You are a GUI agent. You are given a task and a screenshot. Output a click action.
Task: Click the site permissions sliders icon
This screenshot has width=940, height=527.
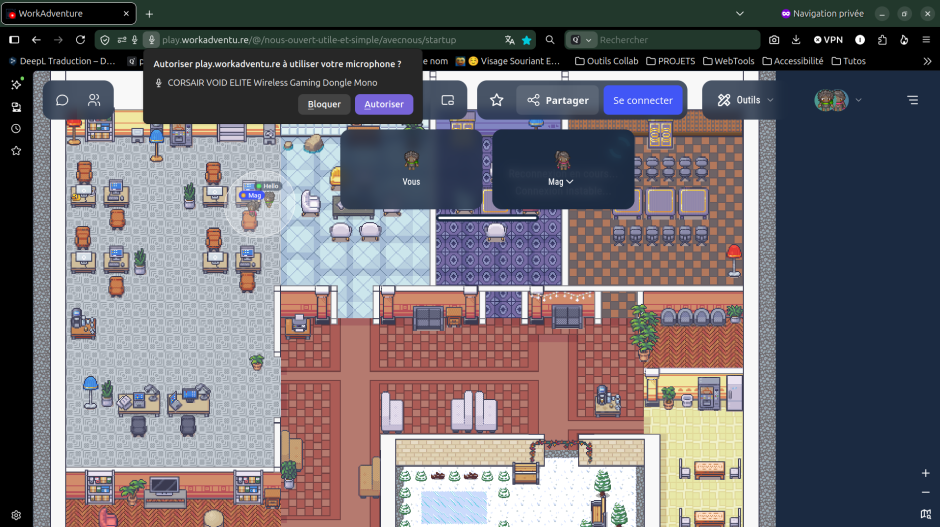tap(122, 40)
